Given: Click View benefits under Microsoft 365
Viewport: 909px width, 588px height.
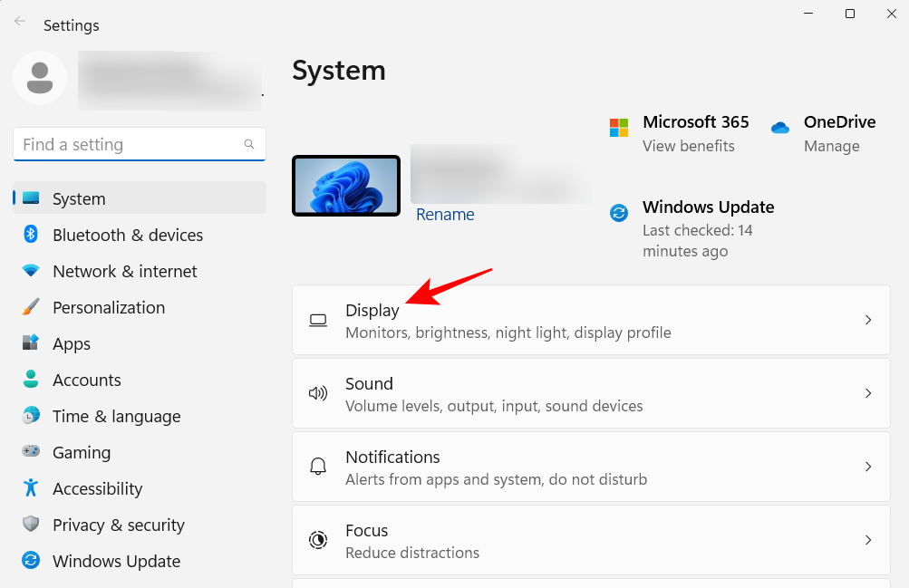Looking at the screenshot, I should 688,146.
